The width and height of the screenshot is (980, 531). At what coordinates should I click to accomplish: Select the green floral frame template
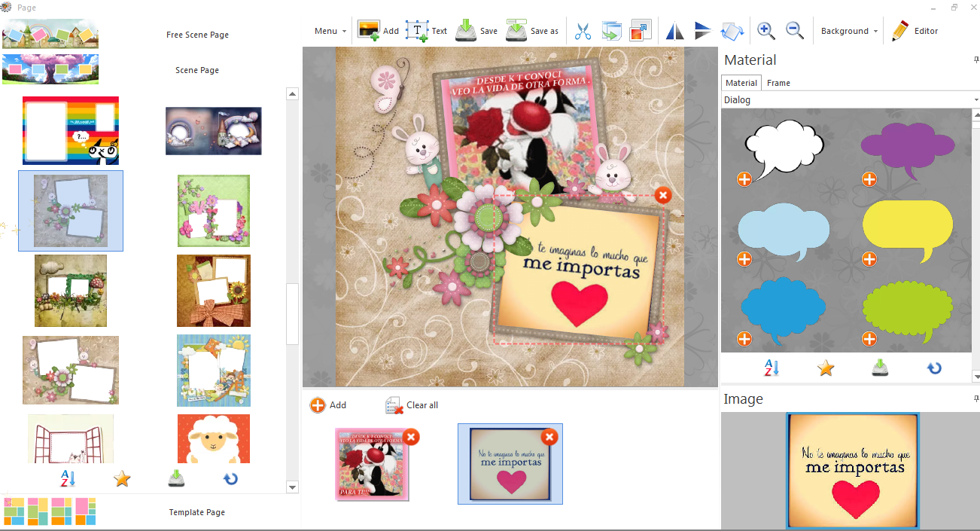coord(214,211)
